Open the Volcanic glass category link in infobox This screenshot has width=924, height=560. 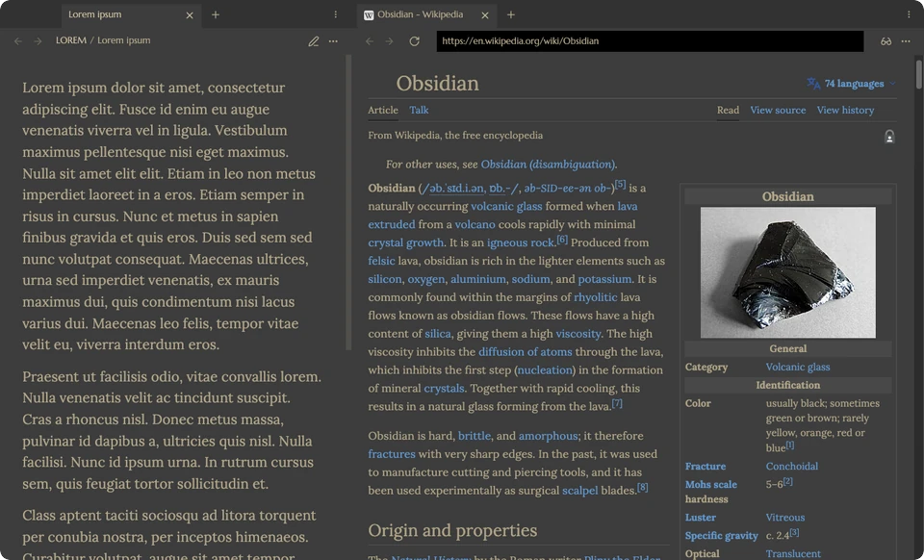(798, 367)
